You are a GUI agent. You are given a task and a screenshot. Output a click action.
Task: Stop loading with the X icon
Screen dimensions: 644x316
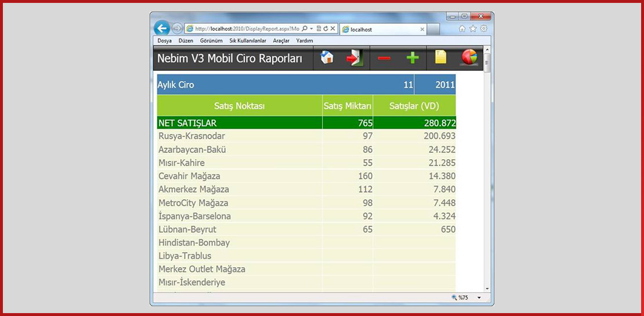coord(333,28)
